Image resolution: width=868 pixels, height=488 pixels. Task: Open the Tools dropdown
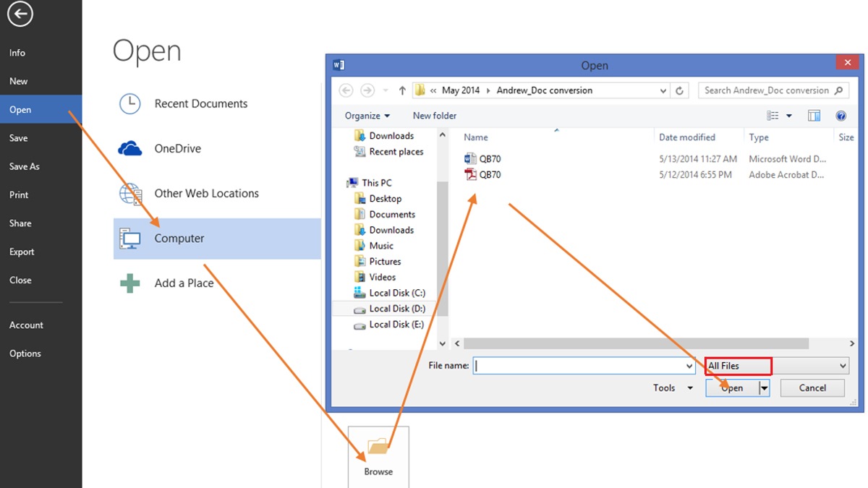coord(671,388)
